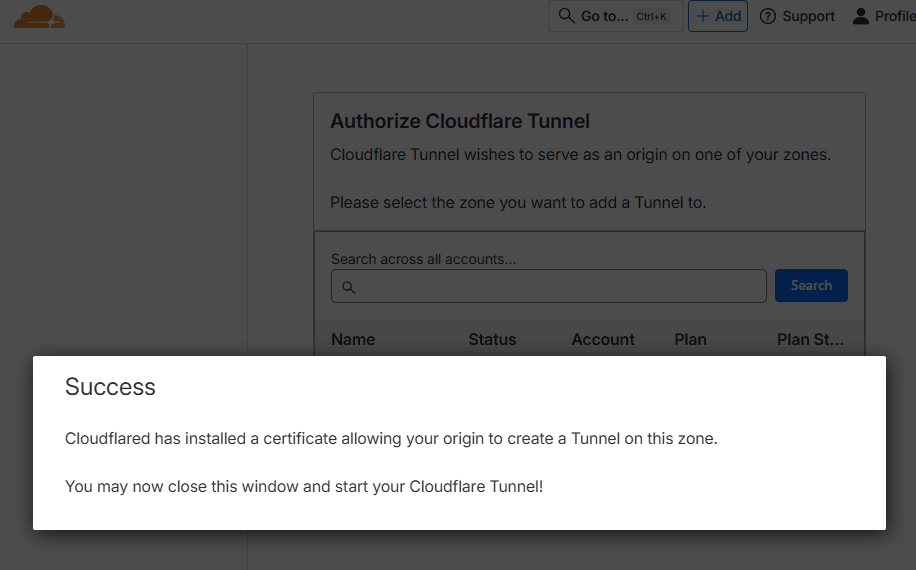Click the magnifier icon in Go to
Viewport: 916px width, 570px height.
pyautogui.click(x=566, y=16)
